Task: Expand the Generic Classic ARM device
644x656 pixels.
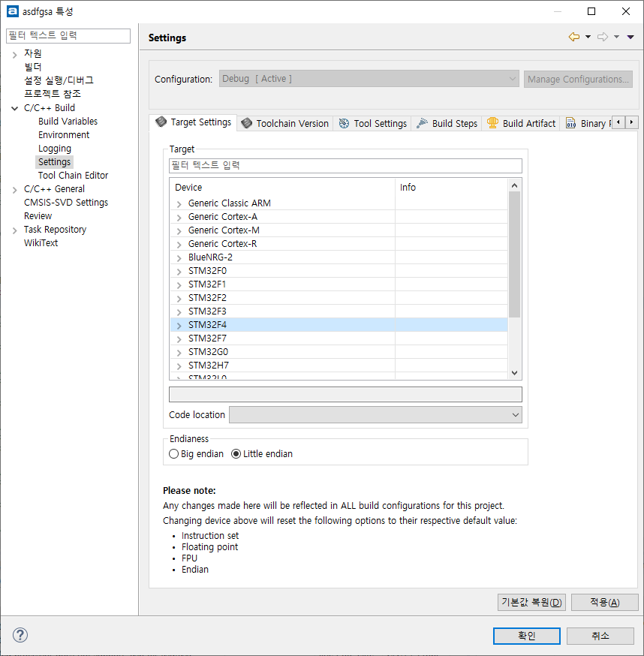Action: tap(179, 204)
